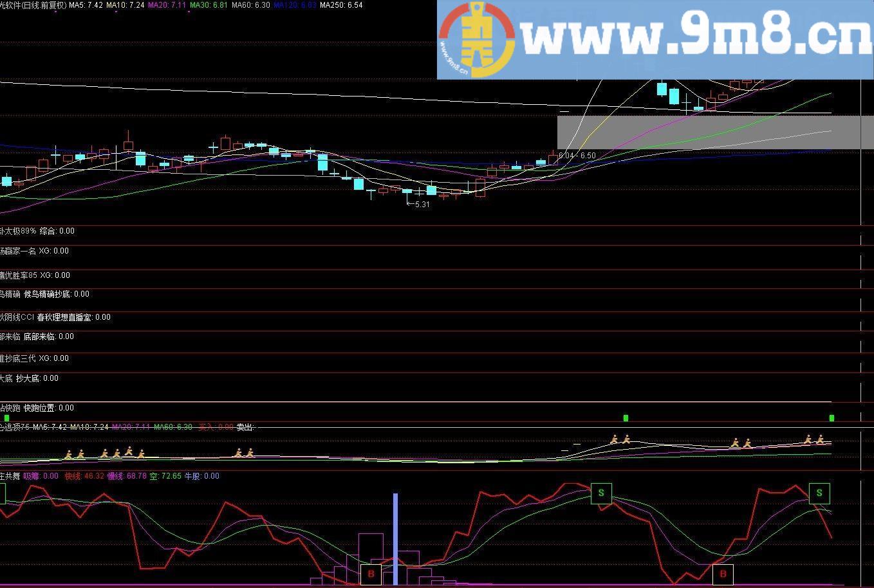Click the 5.31 low price annotation
Screen dimensions: 874x588
click(422, 205)
